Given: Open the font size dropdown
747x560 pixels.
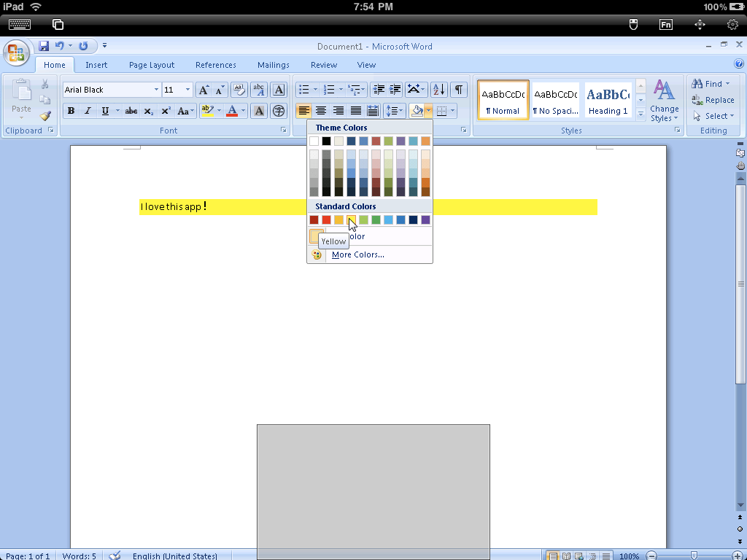Looking at the screenshot, I should tap(187, 90).
